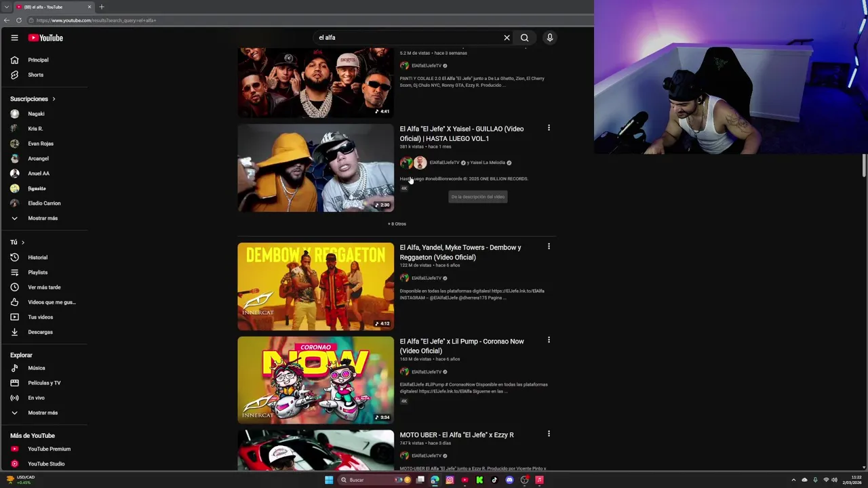Viewport: 868px width, 488px height.
Task: Open MOTO UBER video title link
Action: [456, 435]
